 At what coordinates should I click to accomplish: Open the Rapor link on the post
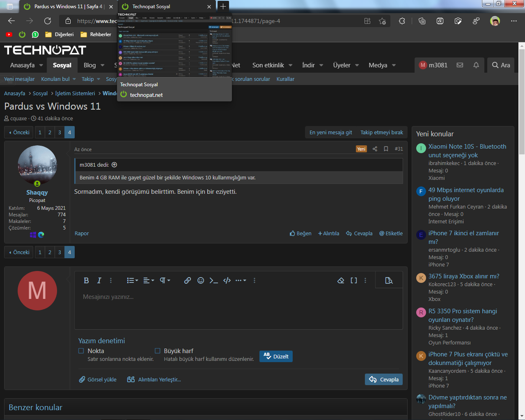82,233
